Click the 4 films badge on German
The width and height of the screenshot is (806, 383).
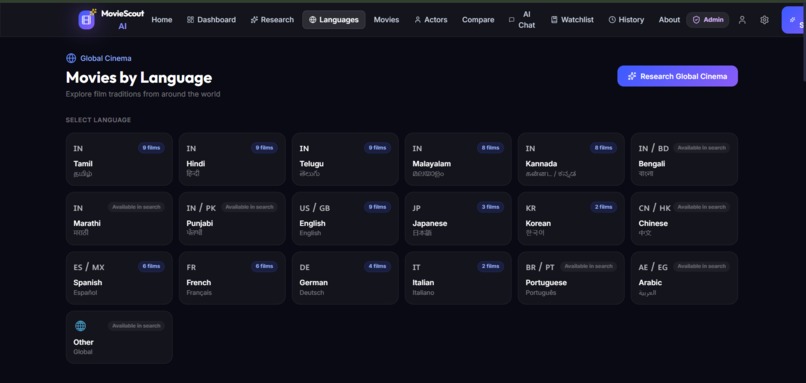click(377, 266)
